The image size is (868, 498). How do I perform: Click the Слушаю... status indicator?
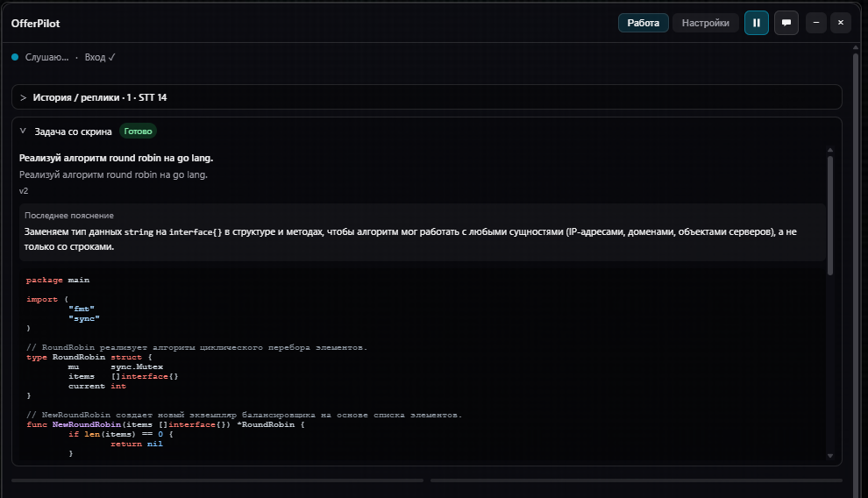click(40, 57)
